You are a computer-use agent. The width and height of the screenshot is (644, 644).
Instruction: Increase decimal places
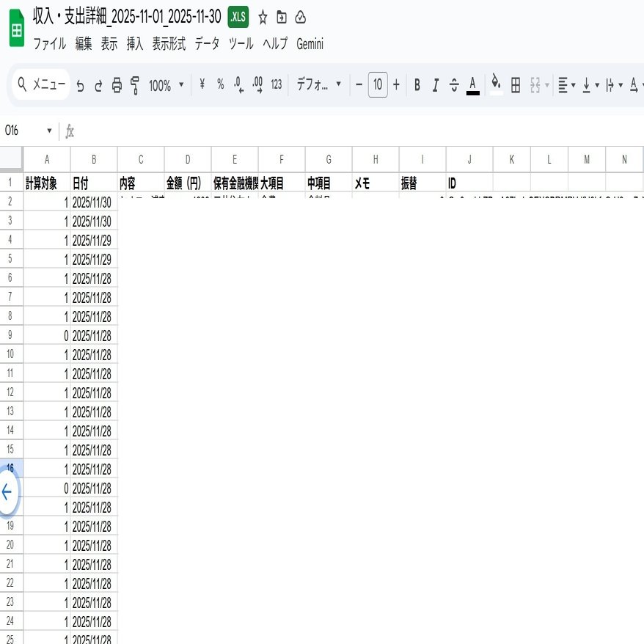(x=255, y=84)
